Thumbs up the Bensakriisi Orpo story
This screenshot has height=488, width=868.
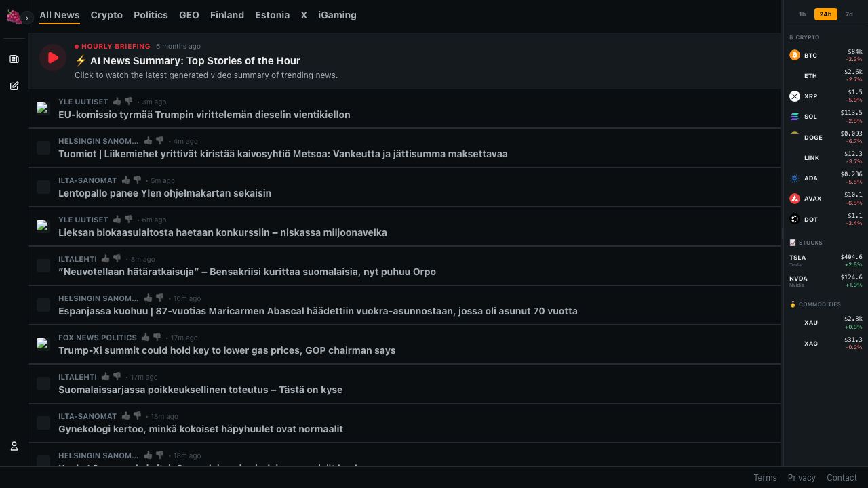(106, 259)
